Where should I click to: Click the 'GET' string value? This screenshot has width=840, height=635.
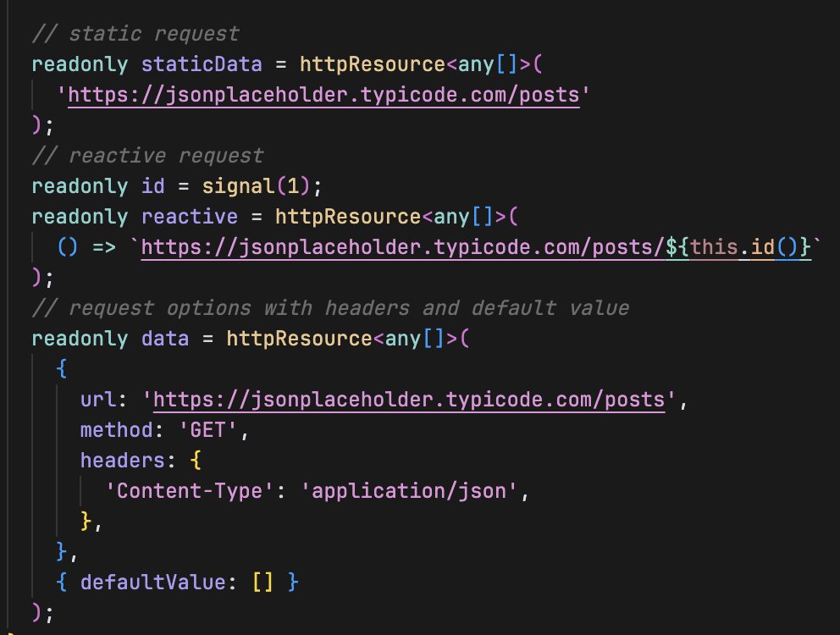tap(207, 430)
